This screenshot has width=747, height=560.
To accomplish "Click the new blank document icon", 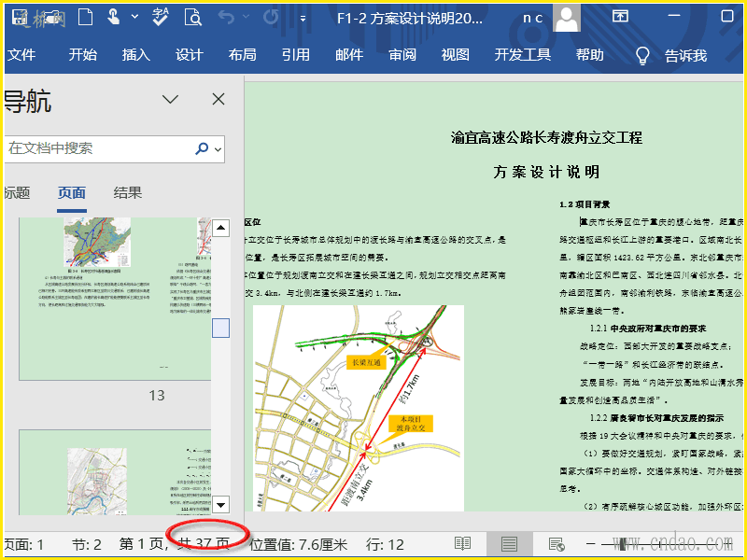I will [x=85, y=17].
